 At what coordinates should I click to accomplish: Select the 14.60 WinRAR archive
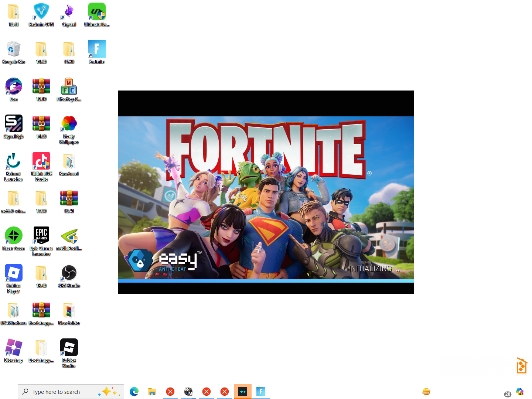tap(41, 127)
